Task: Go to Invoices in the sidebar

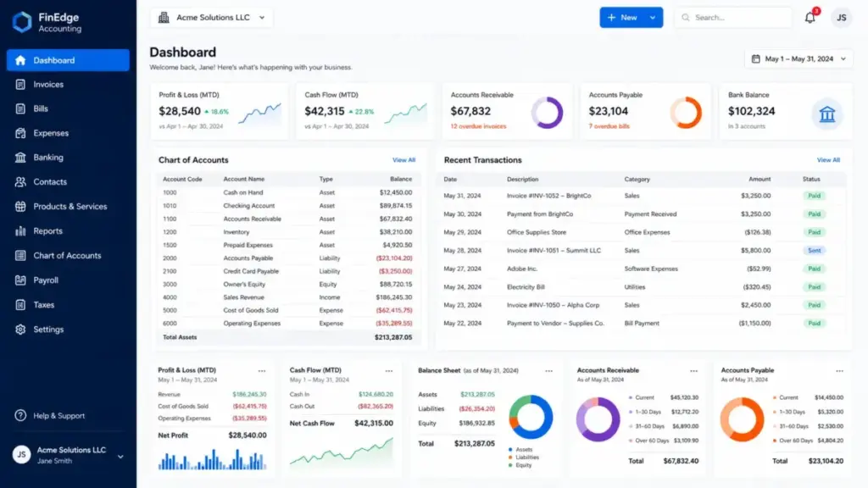Action: [68, 85]
